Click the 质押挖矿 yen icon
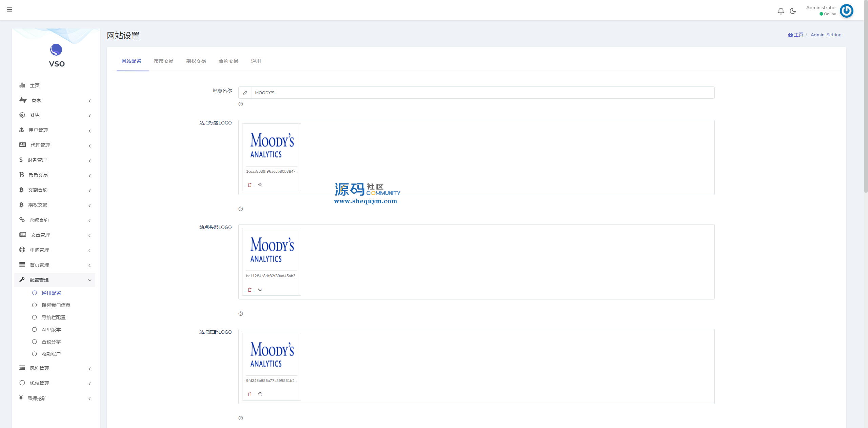Image resolution: width=868 pixels, height=428 pixels. point(21,398)
